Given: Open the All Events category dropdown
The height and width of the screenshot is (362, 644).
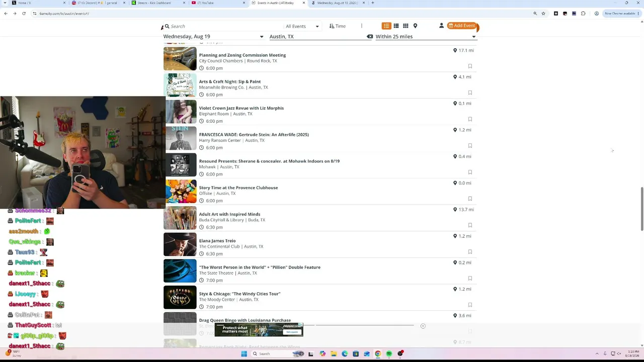Looking at the screenshot, I should (302, 26).
